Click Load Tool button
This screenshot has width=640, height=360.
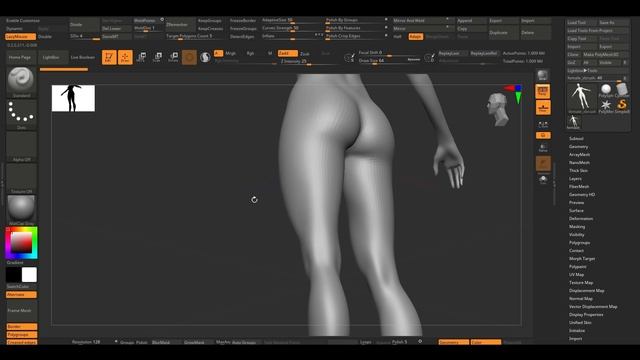click(582, 23)
